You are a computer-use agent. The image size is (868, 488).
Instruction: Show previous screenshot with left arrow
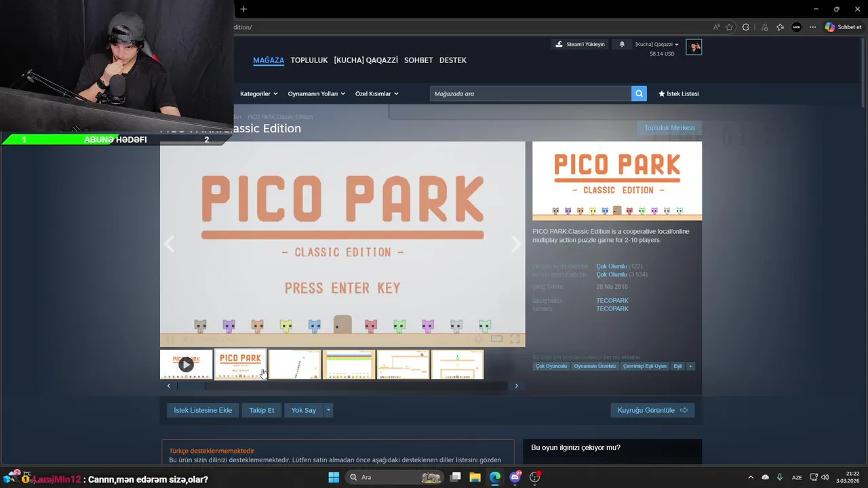point(170,244)
